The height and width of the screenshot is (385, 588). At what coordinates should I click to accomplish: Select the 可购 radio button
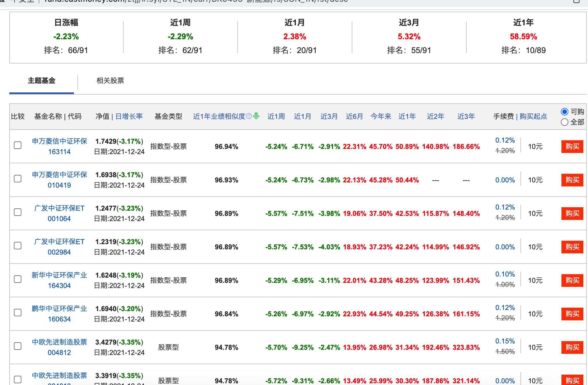point(564,112)
